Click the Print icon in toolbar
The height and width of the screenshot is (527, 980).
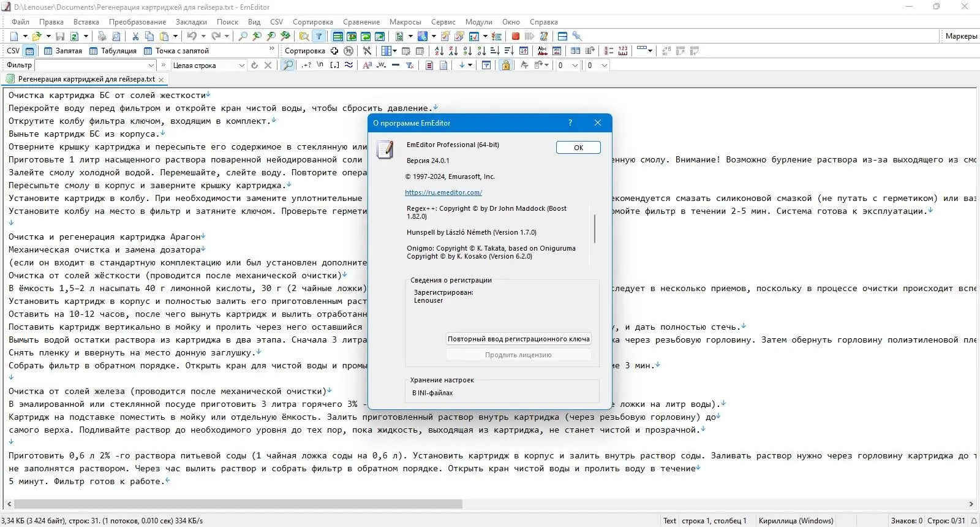102,36
